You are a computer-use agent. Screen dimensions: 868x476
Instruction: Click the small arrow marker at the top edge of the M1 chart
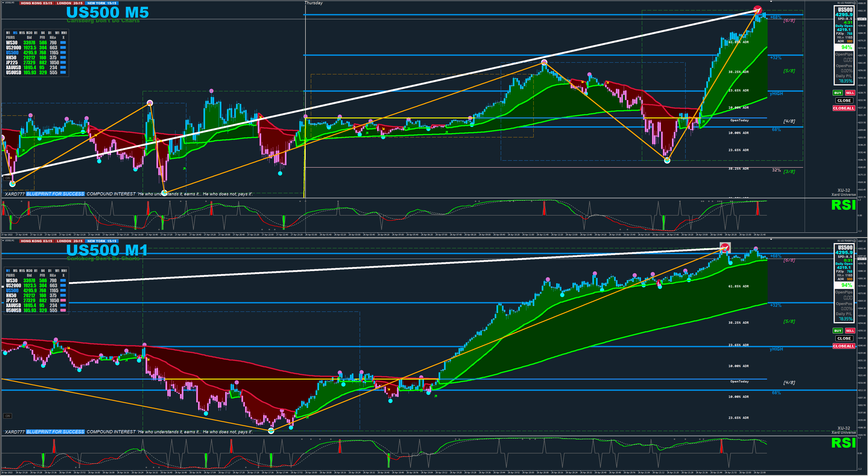pos(771,239)
